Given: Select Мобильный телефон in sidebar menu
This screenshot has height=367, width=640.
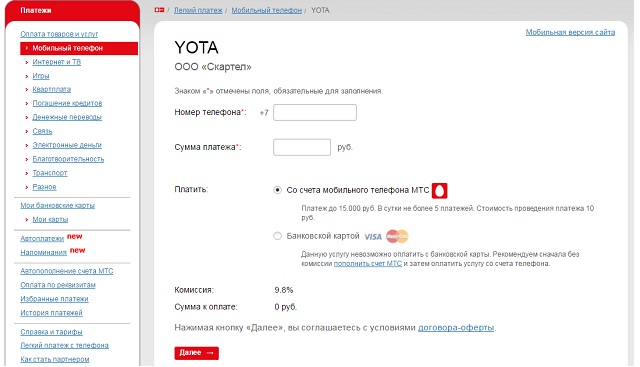Looking at the screenshot, I should click(x=79, y=48).
